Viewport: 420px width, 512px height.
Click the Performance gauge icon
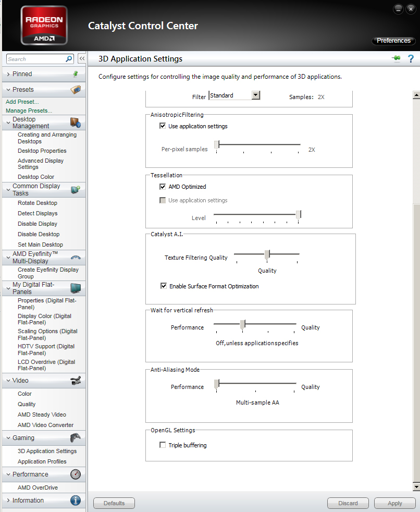(76, 474)
